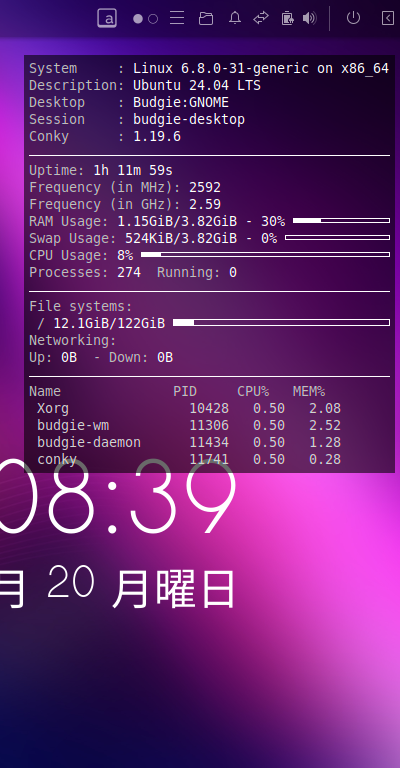Click the MHz frequency value '2592'
Image resolution: width=400 pixels, height=768 pixels.
pos(205,187)
